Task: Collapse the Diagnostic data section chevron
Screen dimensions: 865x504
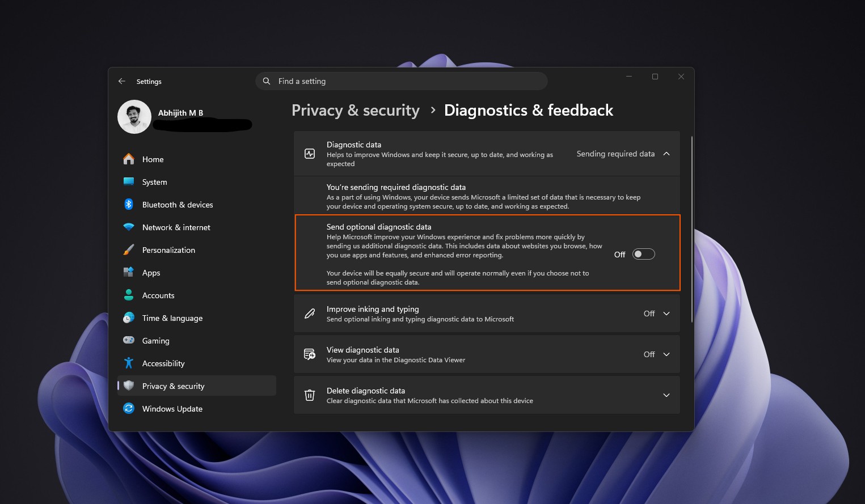Action: click(x=666, y=154)
